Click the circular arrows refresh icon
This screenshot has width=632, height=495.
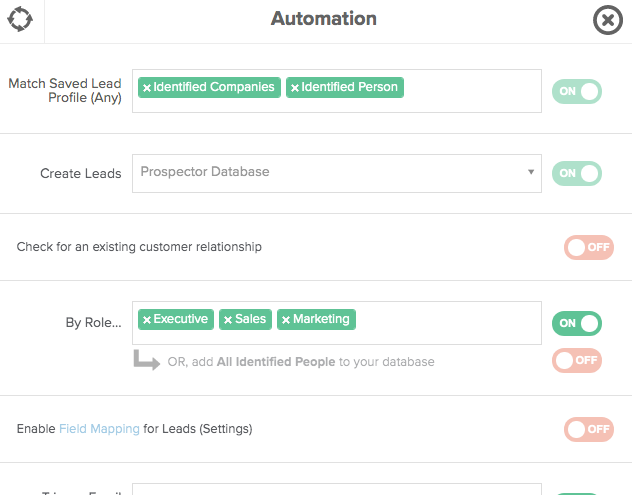20,19
